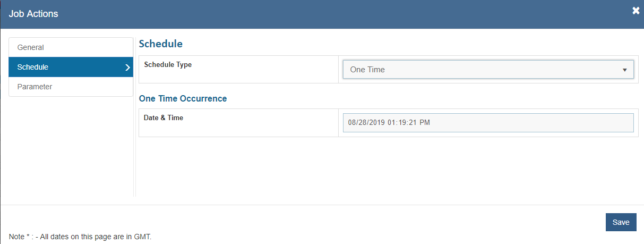This screenshot has height=244, width=644.
Task: Click the blue header bar of the dialog
Action: click(x=319, y=14)
